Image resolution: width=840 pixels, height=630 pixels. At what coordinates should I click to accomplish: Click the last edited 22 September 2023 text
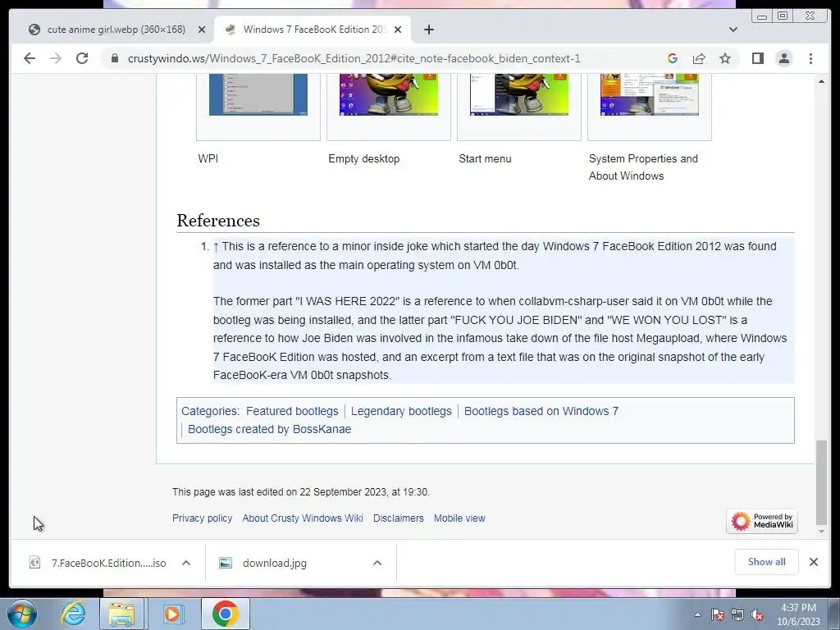[301, 492]
